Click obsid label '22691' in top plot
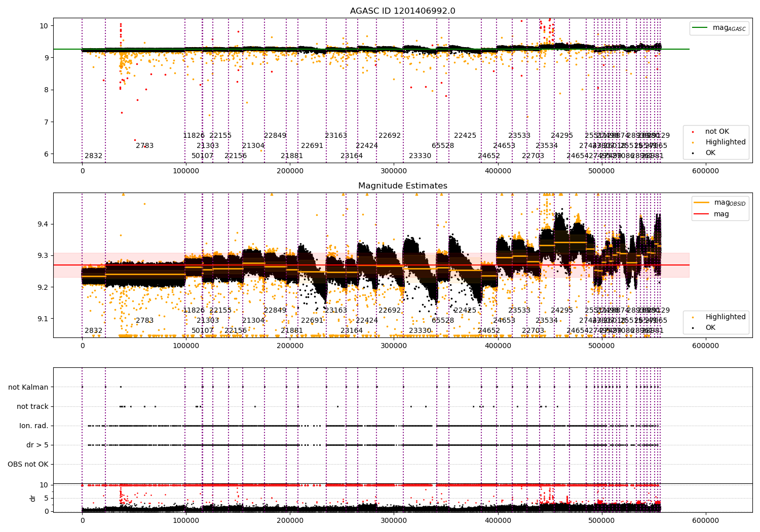 312,146
